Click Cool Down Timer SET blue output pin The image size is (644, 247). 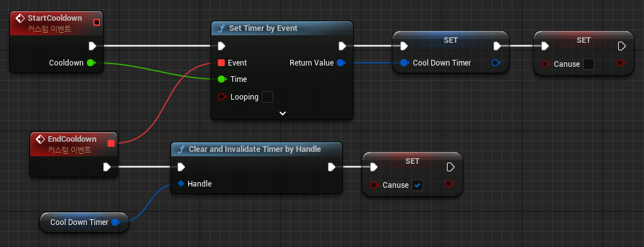(496, 63)
